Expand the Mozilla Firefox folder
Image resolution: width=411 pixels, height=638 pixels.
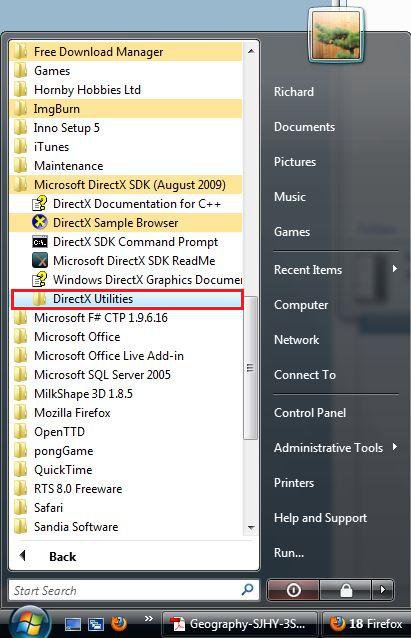[x=126, y=413]
